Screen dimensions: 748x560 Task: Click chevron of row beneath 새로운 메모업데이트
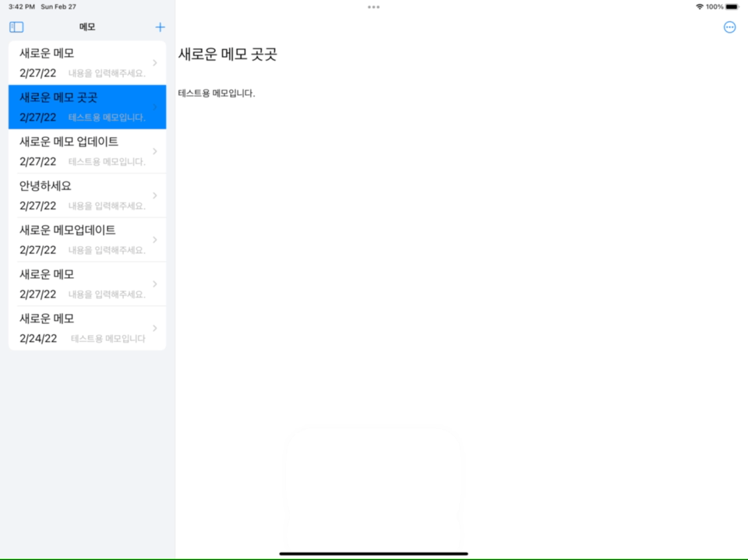pyautogui.click(x=155, y=284)
